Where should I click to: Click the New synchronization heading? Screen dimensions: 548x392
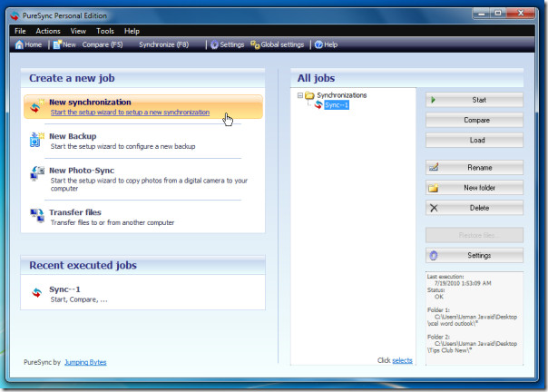pos(90,103)
